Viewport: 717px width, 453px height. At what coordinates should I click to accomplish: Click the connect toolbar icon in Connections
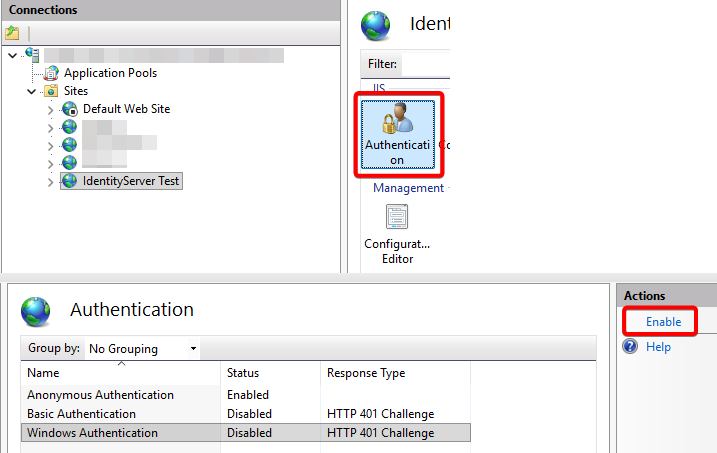pyautogui.click(x=12, y=33)
